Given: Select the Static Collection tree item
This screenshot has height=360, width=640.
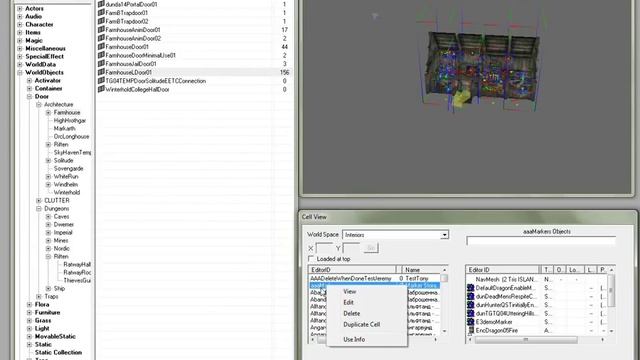Looking at the screenshot, I should point(58,353).
